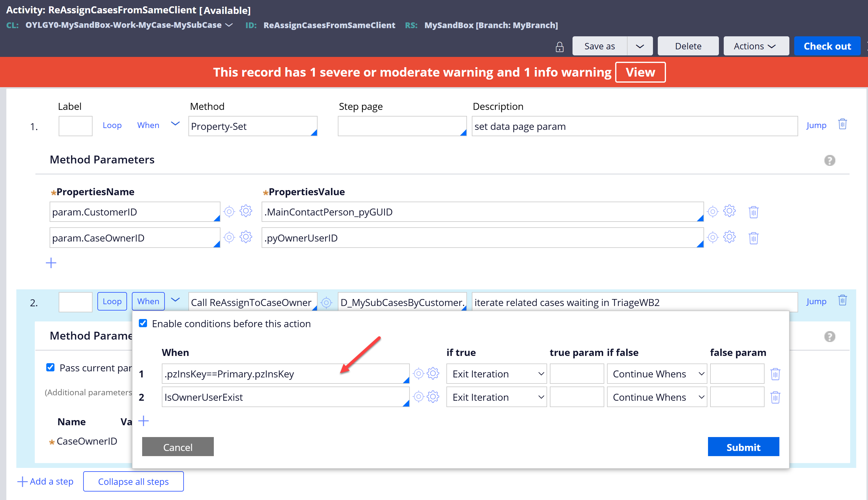The width and height of the screenshot is (868, 500).
Task: Click the crosshair icon next to param.CaseOwnerID
Action: (229, 237)
